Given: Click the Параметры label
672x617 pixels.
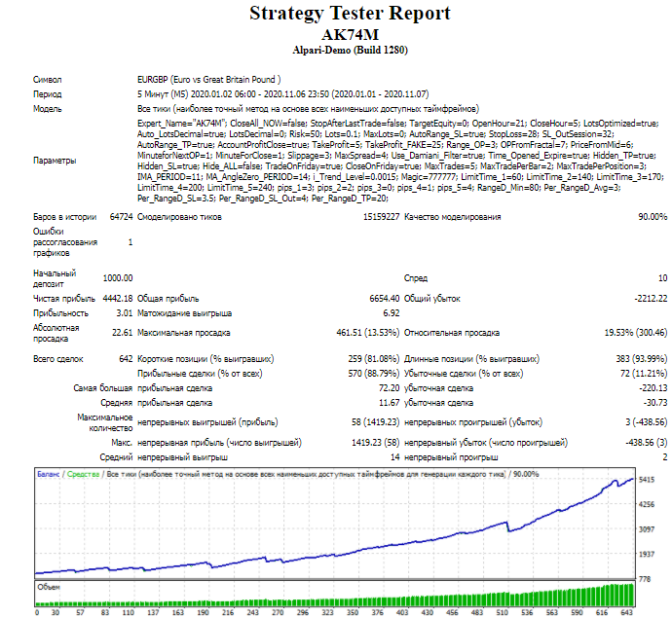Looking at the screenshot, I should pyautogui.click(x=55, y=161).
